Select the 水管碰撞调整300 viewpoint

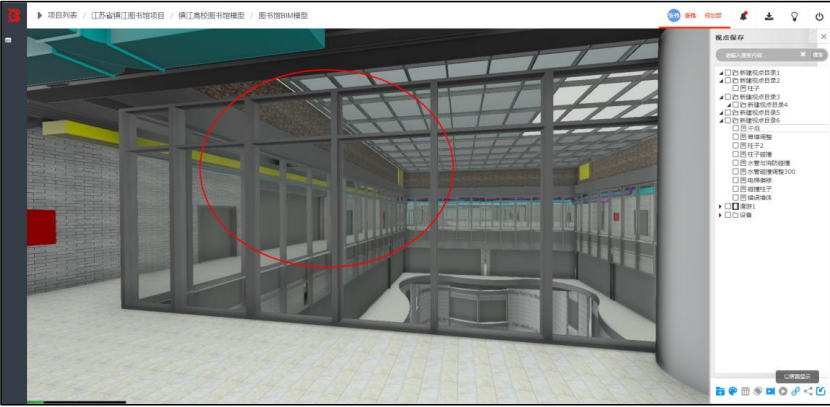tap(771, 171)
